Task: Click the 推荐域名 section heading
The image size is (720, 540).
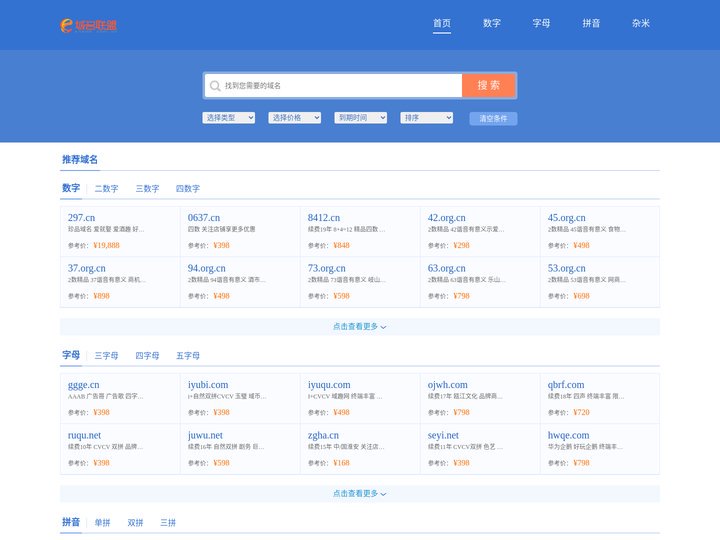Action: (x=80, y=159)
